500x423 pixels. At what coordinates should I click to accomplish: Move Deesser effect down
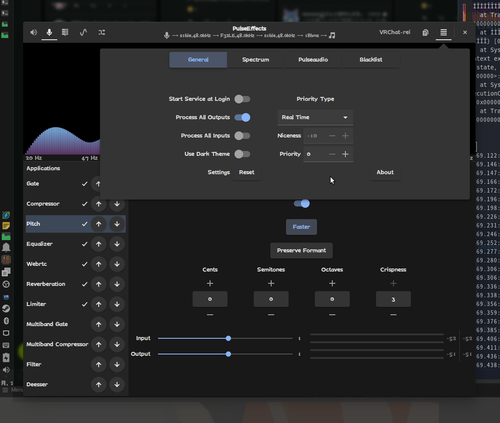(117, 384)
